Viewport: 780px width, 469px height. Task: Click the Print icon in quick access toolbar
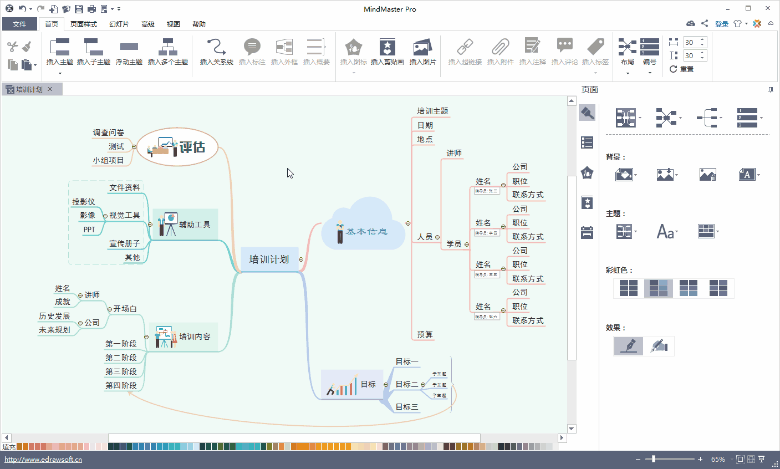(92, 9)
